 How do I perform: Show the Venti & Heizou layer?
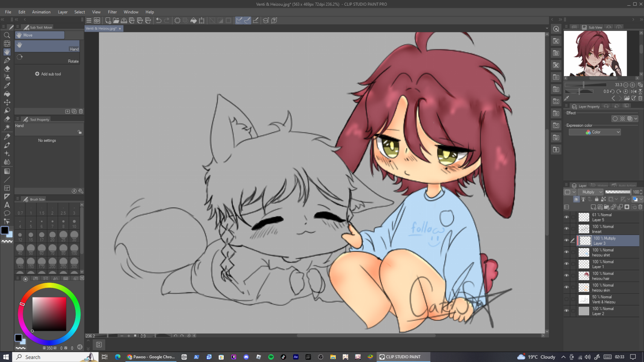point(566,299)
